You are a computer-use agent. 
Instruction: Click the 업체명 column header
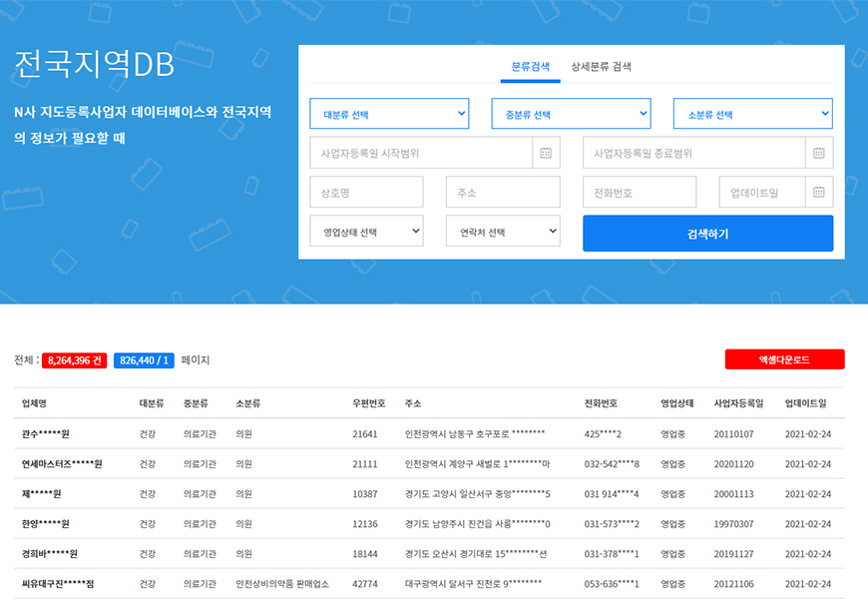coord(34,403)
